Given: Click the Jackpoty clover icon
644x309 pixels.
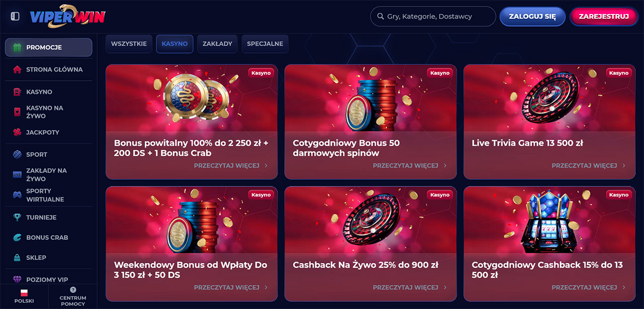Looking at the screenshot, I should pos(17,132).
